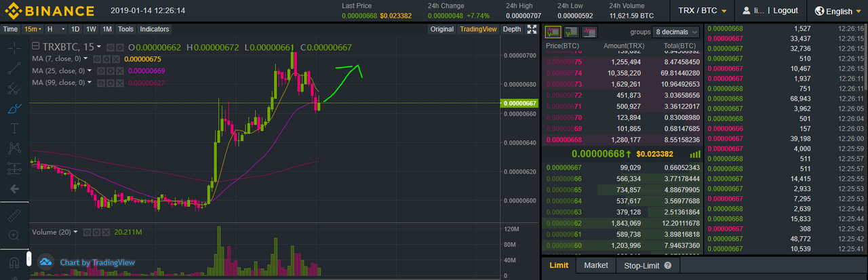Select the pitchfork drawing tool
The image size is (868, 280).
14,88
